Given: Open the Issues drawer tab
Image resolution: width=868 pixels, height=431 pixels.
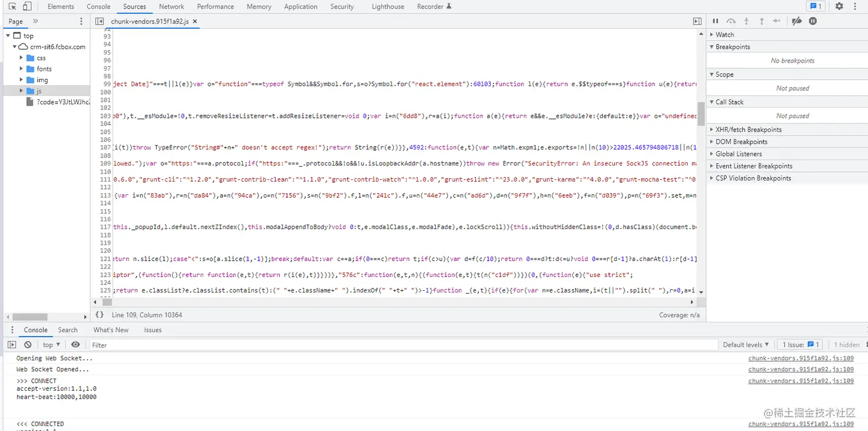Looking at the screenshot, I should coord(153,330).
